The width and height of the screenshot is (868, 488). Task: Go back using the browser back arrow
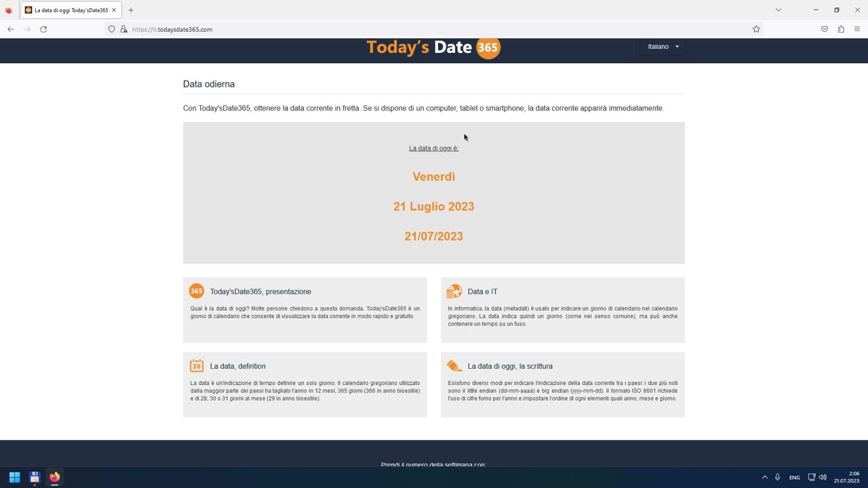point(11,29)
